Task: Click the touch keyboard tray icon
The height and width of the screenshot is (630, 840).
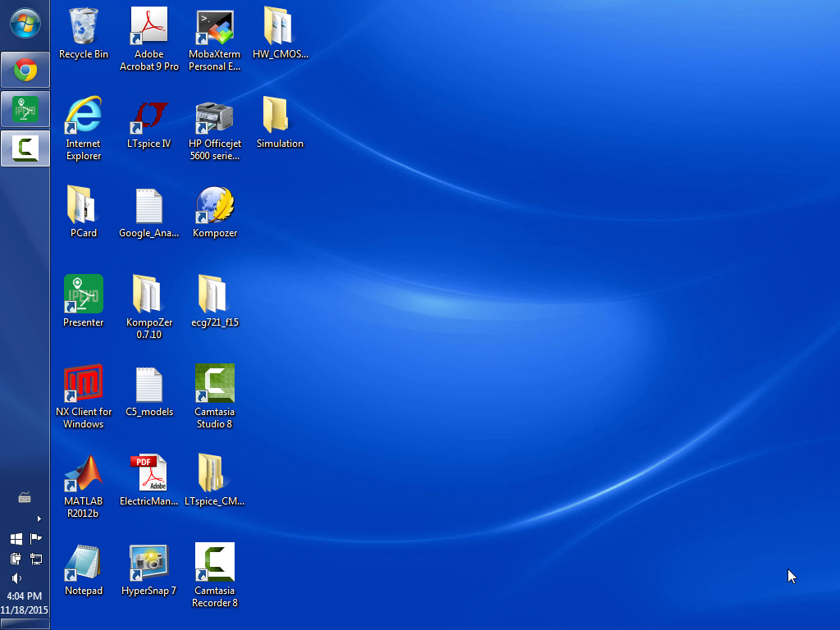Action: coord(25,498)
